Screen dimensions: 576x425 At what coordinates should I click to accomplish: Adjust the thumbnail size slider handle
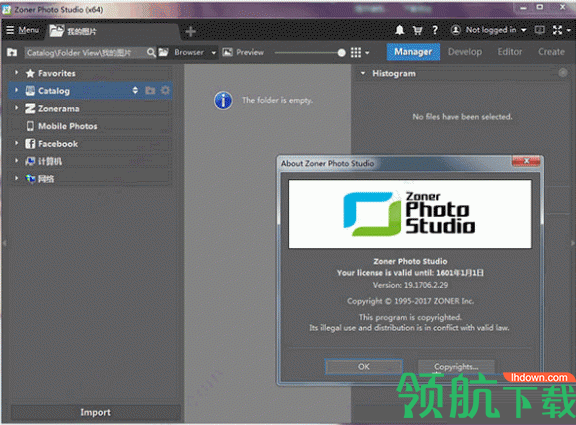pyautogui.click(x=341, y=53)
